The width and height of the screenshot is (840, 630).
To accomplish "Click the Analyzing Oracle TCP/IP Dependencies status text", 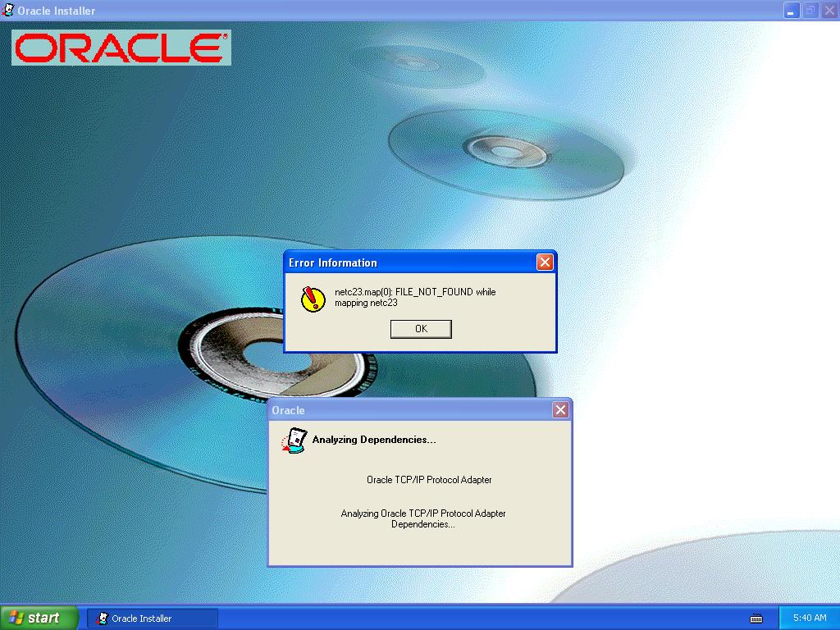I will [423, 518].
